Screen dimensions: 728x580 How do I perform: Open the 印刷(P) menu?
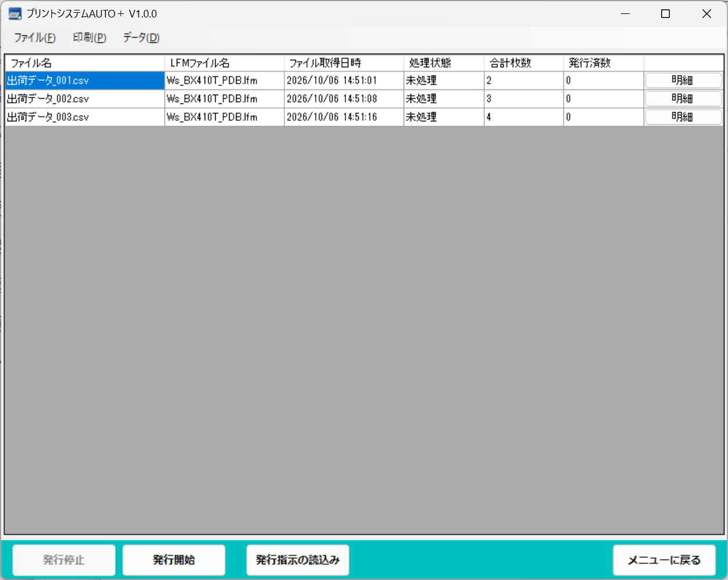click(90, 38)
